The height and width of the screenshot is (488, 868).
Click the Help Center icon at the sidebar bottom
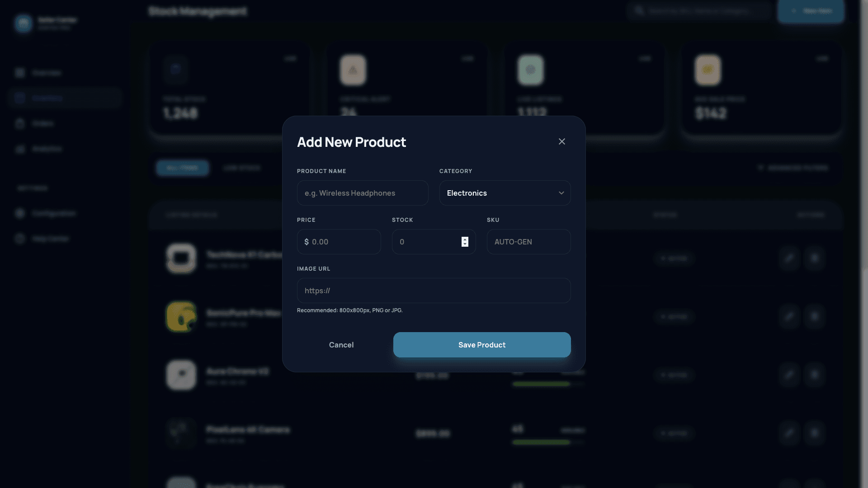pyautogui.click(x=19, y=238)
